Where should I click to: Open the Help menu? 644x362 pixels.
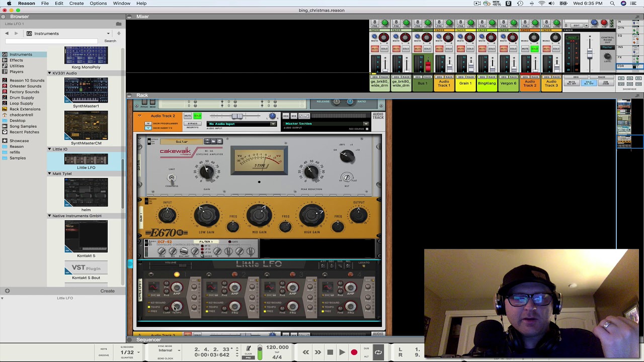[x=141, y=4]
